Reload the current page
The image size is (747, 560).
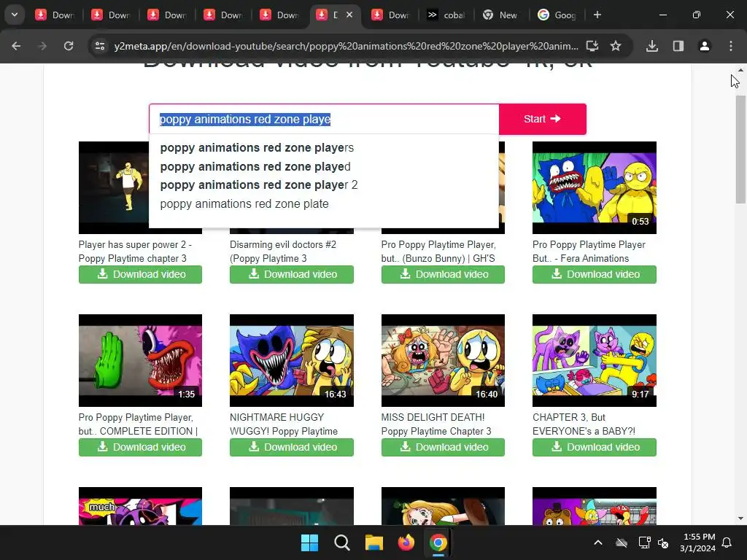pos(69,46)
